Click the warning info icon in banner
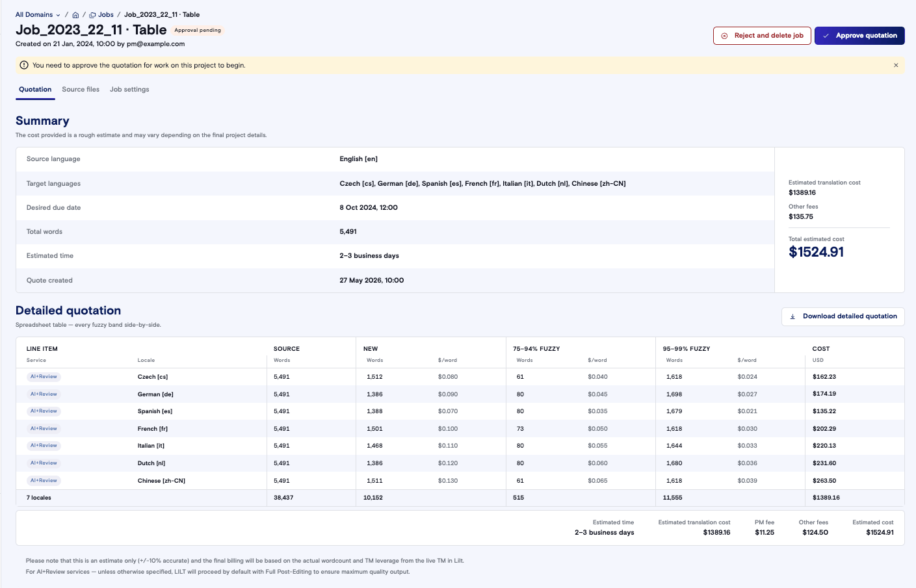 click(24, 65)
